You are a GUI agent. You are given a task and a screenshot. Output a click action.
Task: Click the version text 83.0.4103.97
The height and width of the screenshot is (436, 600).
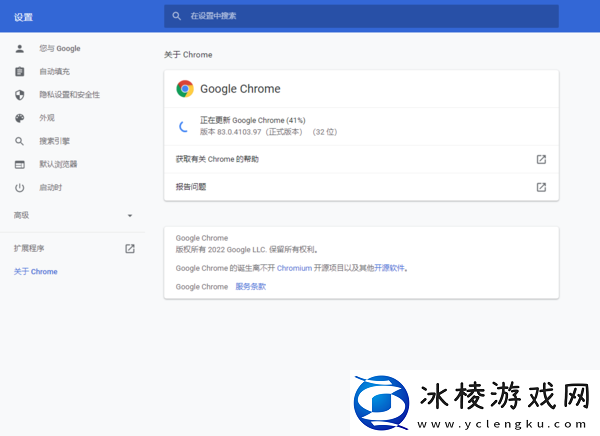[x=239, y=132]
